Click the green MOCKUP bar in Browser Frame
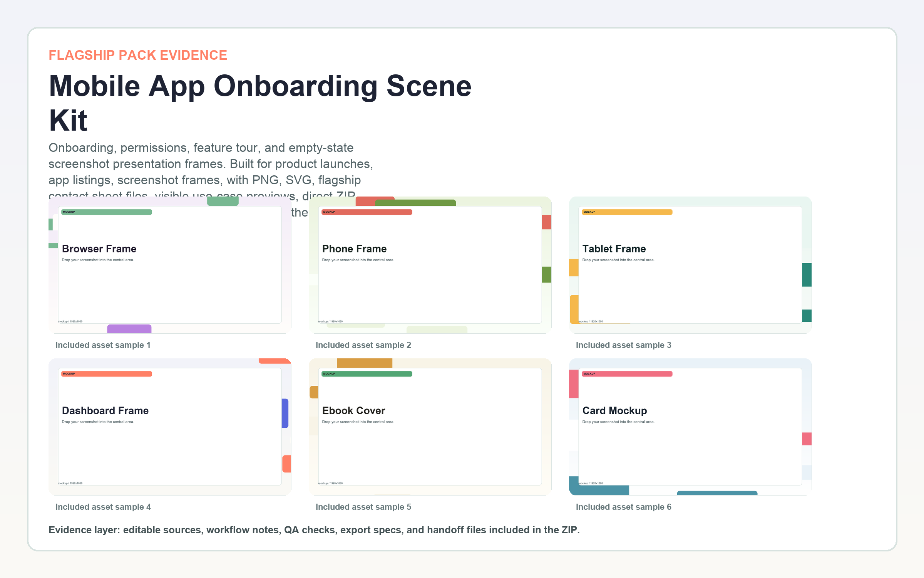Screen dimensions: 924x578 (107, 212)
